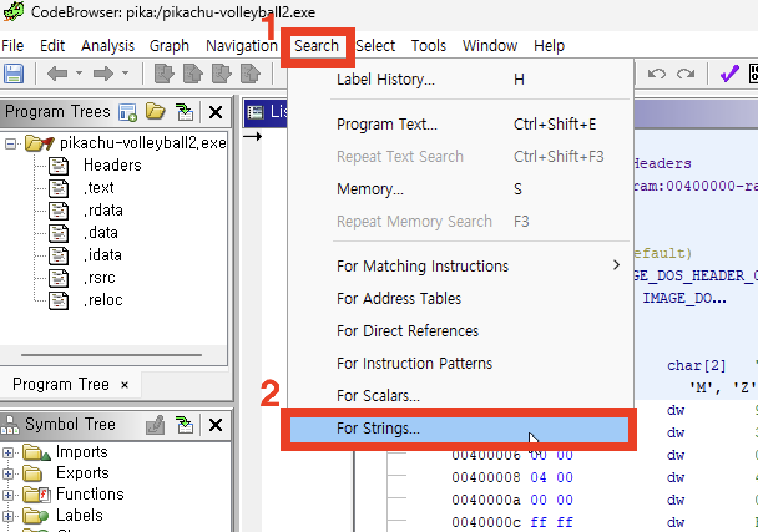Screen dimensions: 758x532
Task: Select the .rsrc section in Program Trees
Action: [100, 277]
